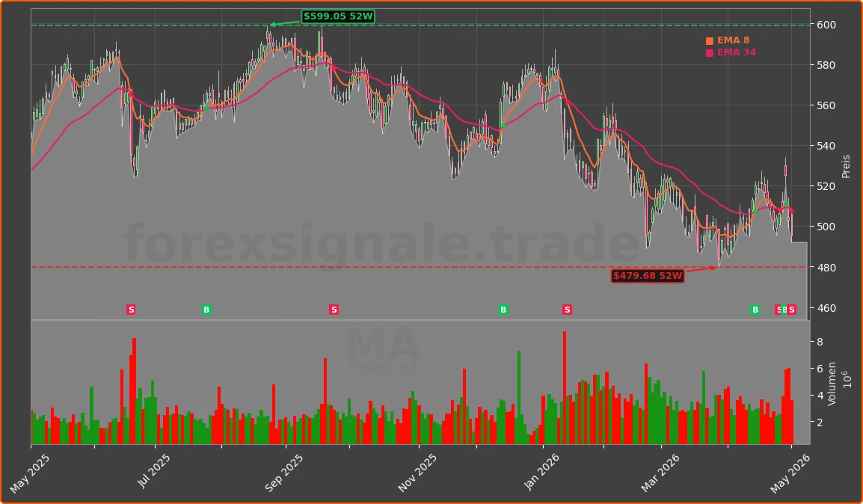This screenshot has width=863, height=504.
Task: Click the tall green volume bar in December 2025
Action: [x=518, y=397]
